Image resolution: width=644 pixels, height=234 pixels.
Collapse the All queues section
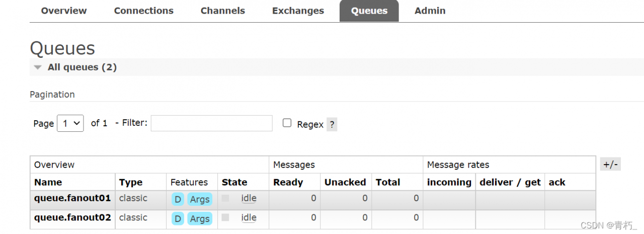point(37,67)
